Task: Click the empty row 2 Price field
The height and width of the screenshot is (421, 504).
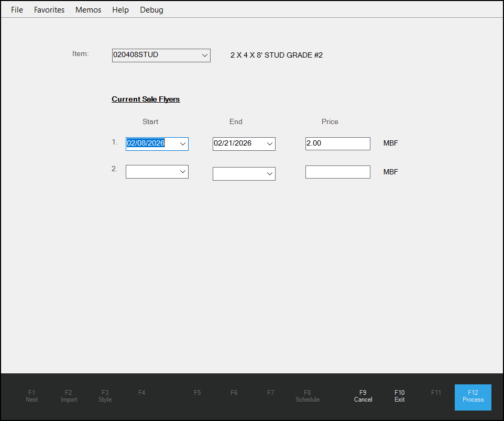Action: tap(337, 171)
